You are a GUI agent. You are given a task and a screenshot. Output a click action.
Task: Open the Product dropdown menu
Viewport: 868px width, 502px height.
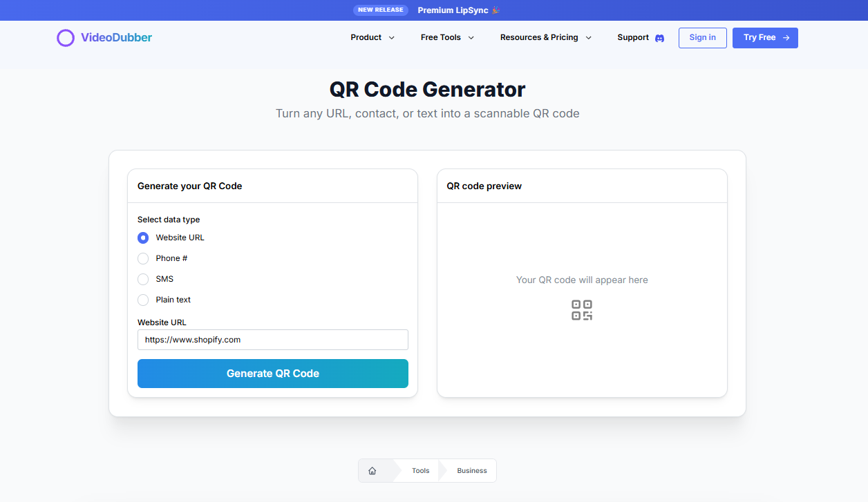[x=372, y=38]
